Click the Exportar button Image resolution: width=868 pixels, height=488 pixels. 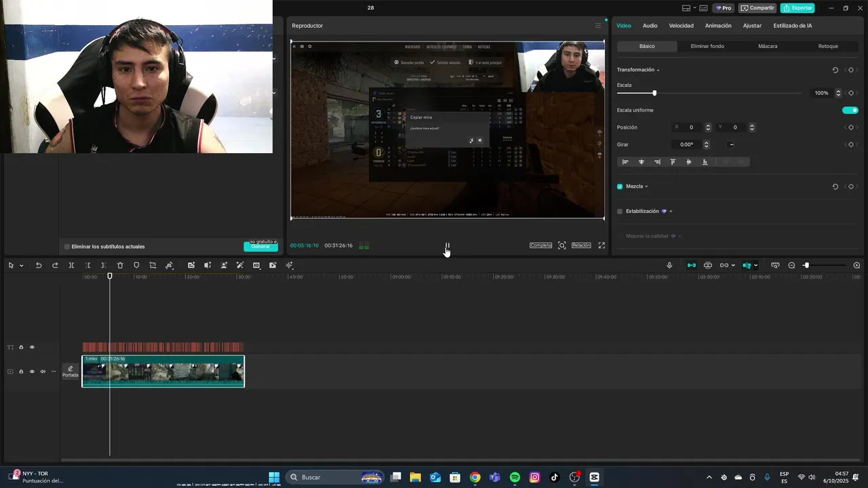click(797, 8)
